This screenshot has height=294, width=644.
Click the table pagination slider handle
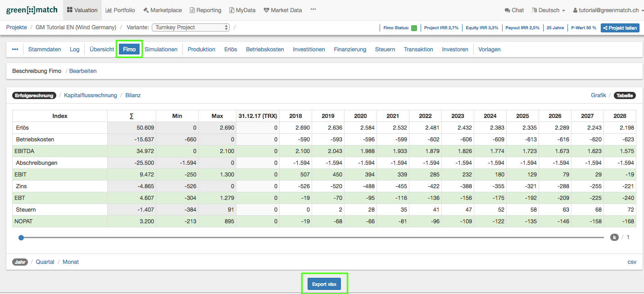point(21,237)
